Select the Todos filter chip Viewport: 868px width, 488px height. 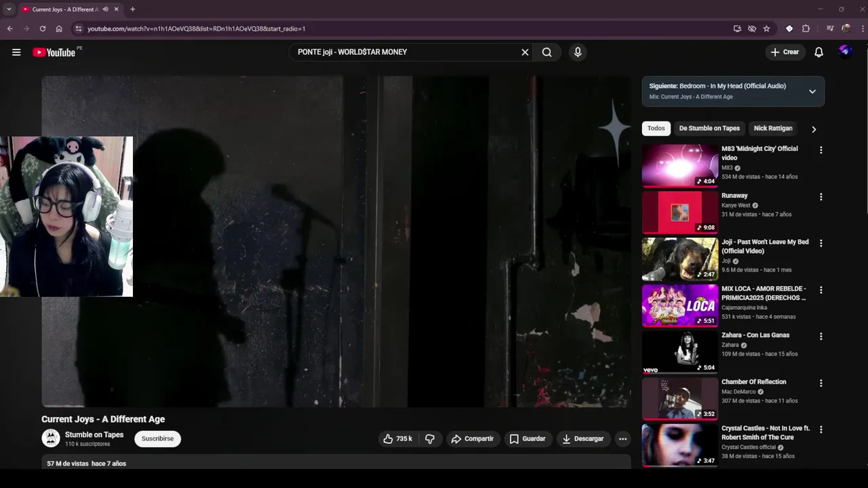pos(656,129)
